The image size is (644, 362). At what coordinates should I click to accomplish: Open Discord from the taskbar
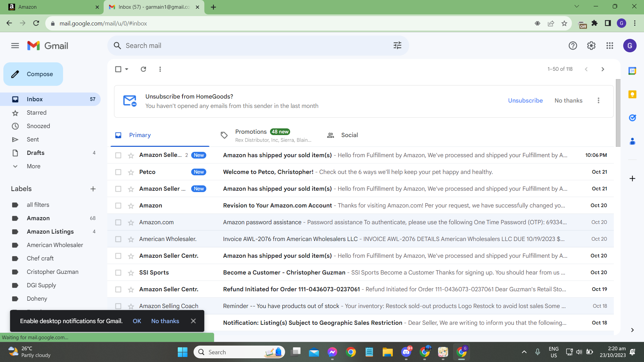tap(406, 352)
